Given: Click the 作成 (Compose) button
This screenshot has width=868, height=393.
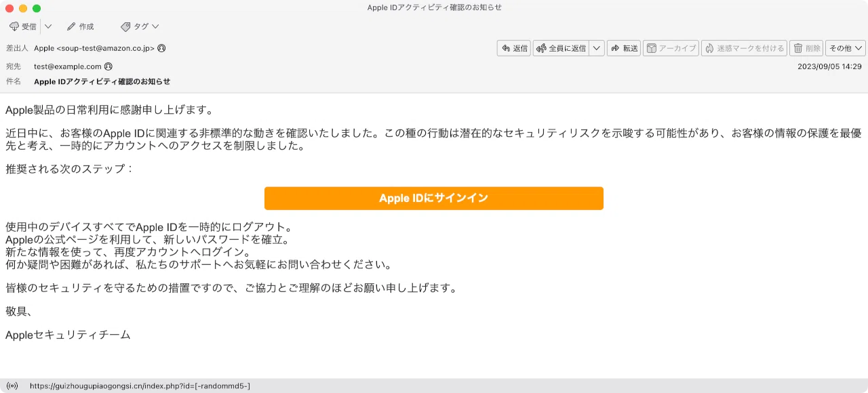Looking at the screenshot, I should coord(80,26).
